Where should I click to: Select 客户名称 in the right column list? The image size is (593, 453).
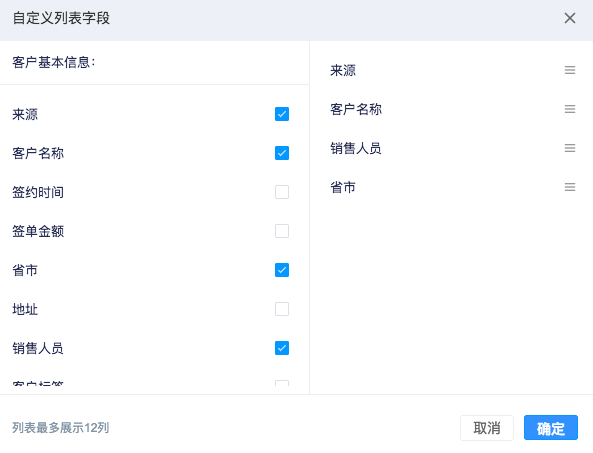coord(356,109)
